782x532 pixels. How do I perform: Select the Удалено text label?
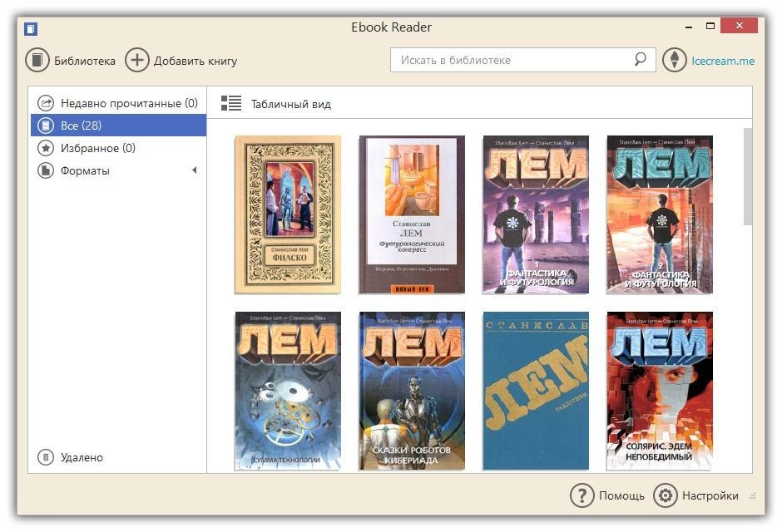click(x=82, y=457)
